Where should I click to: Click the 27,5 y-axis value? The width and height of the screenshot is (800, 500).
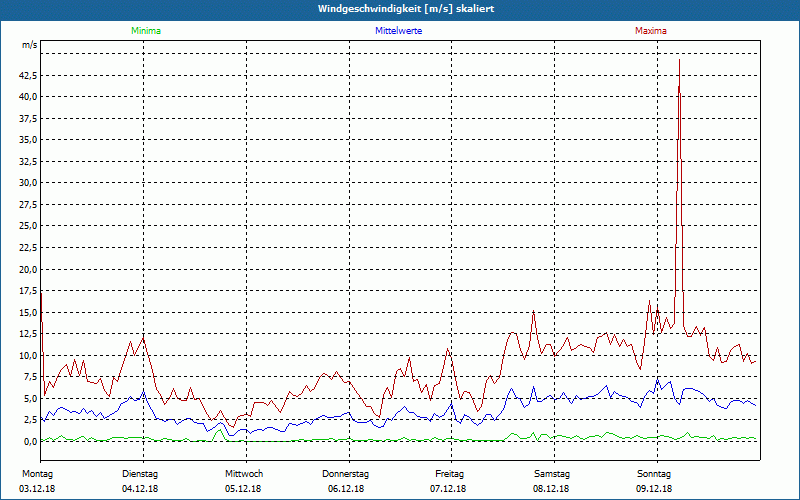point(27,205)
